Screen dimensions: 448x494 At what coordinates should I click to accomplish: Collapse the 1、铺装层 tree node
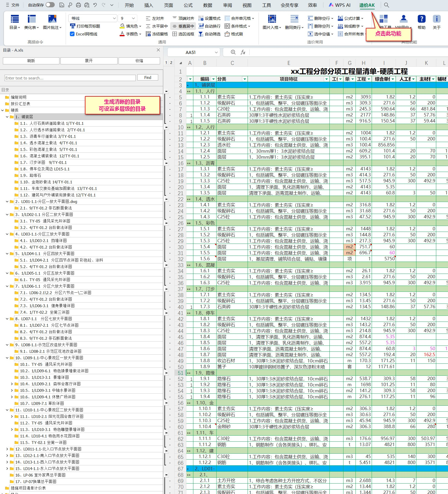click(7, 117)
